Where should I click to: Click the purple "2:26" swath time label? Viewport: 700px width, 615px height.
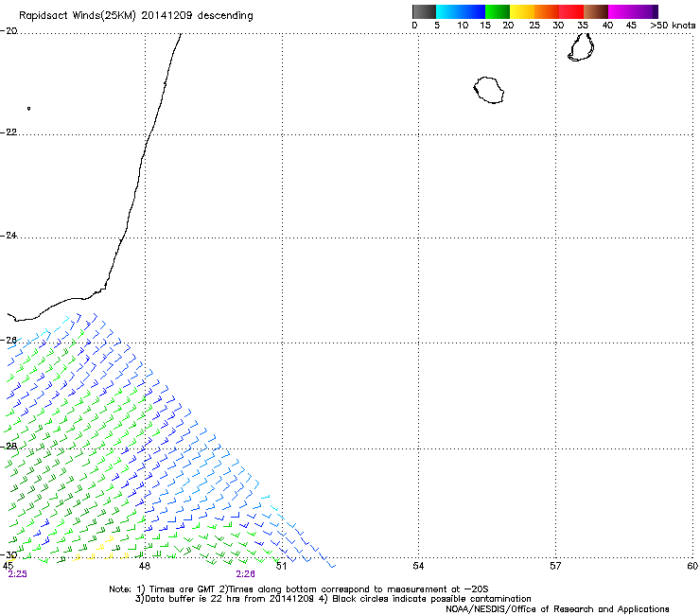pyautogui.click(x=246, y=574)
